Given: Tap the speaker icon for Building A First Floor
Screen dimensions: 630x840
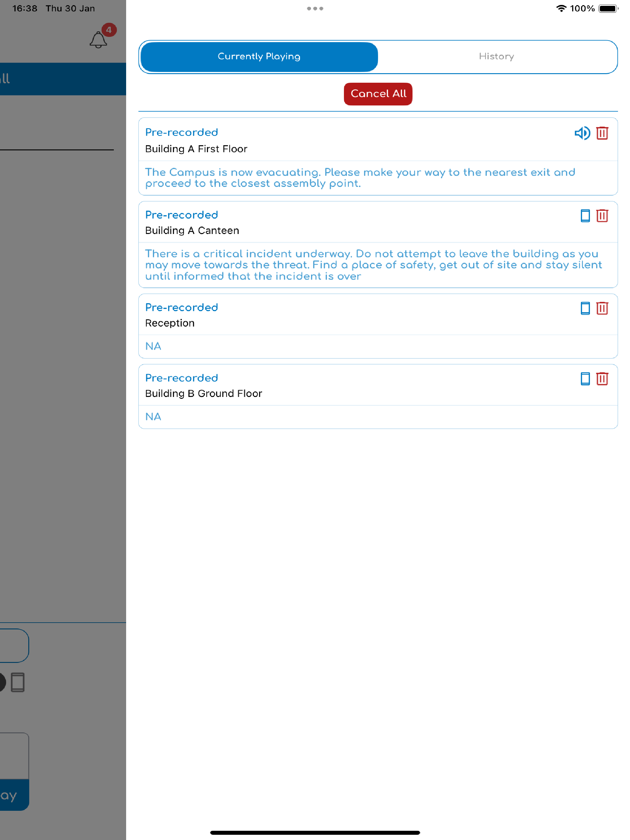Looking at the screenshot, I should 582,133.
